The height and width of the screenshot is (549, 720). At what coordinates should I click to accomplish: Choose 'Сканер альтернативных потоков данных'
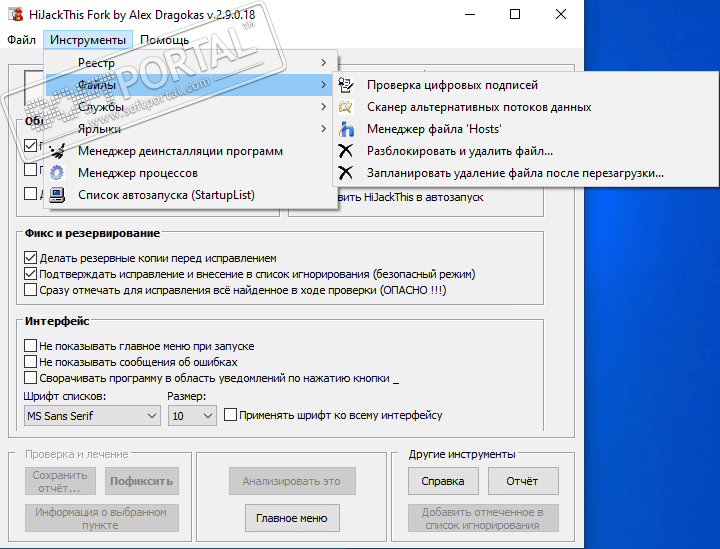(525, 107)
